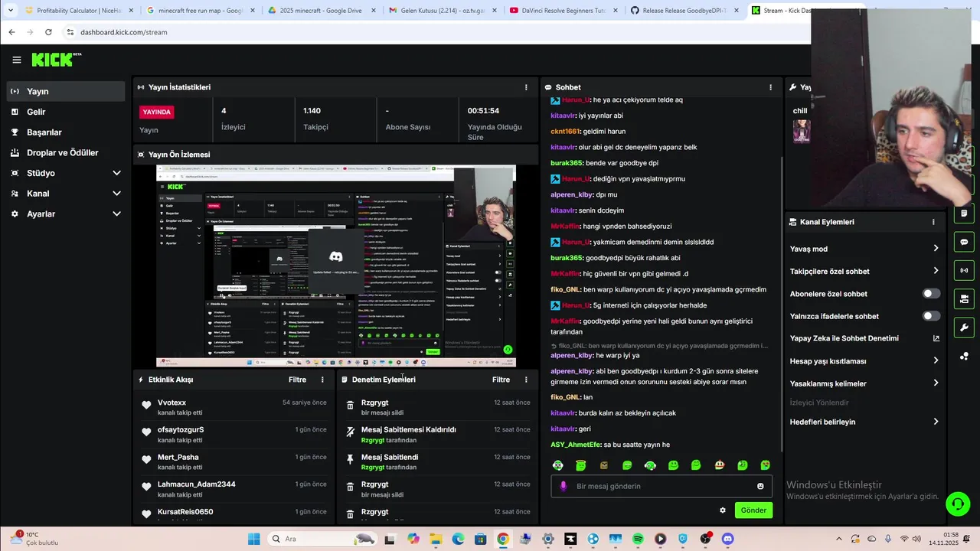
Task: Open Spotify from the taskbar
Action: click(x=638, y=539)
